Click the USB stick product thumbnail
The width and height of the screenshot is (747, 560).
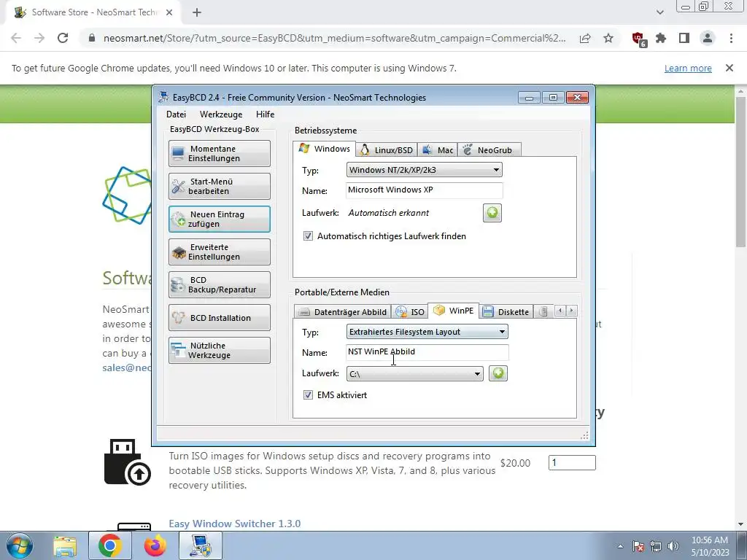(127, 462)
